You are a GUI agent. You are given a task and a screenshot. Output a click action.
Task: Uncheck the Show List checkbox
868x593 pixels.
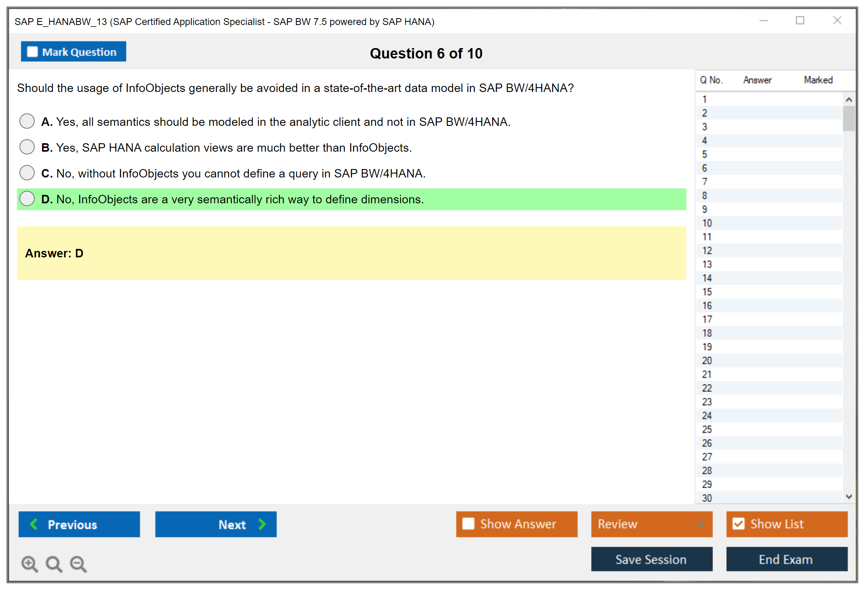(x=738, y=524)
